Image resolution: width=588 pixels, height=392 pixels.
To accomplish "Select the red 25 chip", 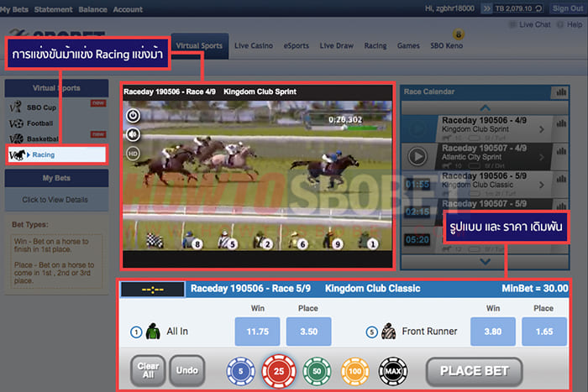I will [x=279, y=371].
